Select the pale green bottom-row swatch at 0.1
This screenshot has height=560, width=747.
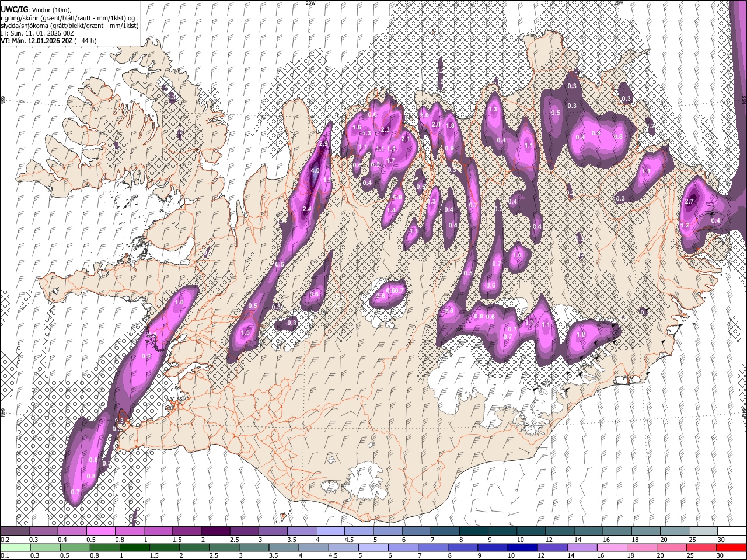click(15, 547)
